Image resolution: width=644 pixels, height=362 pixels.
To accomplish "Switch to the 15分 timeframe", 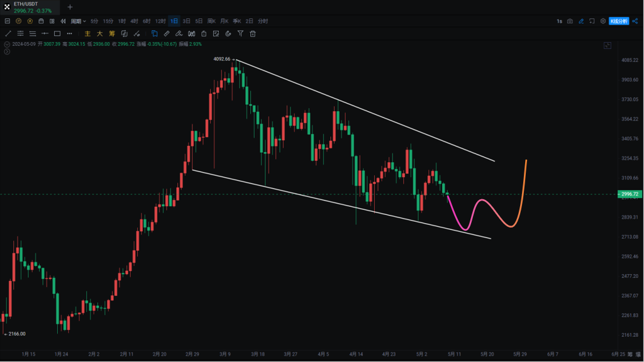I will tap(108, 21).
